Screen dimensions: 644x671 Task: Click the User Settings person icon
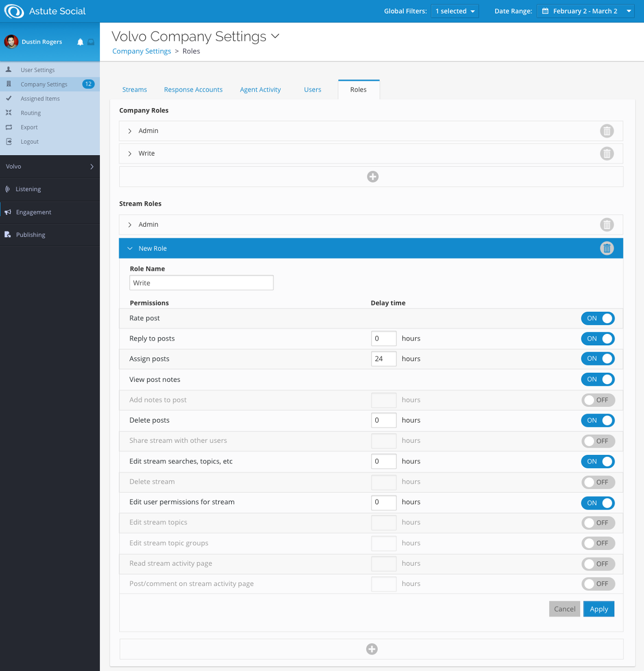(9, 70)
